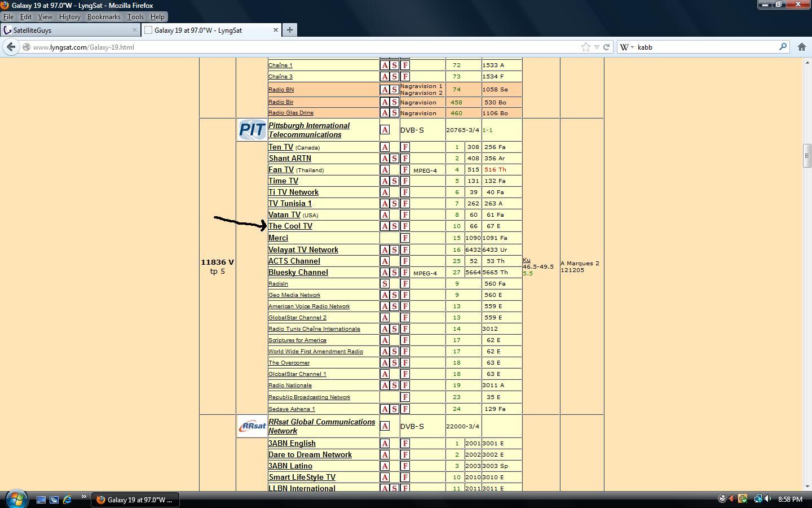Image resolution: width=812 pixels, height=508 pixels.
Task: Click the F icon in Republic Broadcasting Network row
Action: tap(405, 397)
